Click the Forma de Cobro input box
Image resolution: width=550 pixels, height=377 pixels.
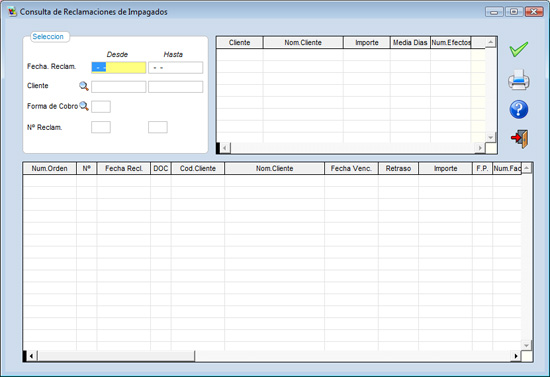[x=101, y=107]
